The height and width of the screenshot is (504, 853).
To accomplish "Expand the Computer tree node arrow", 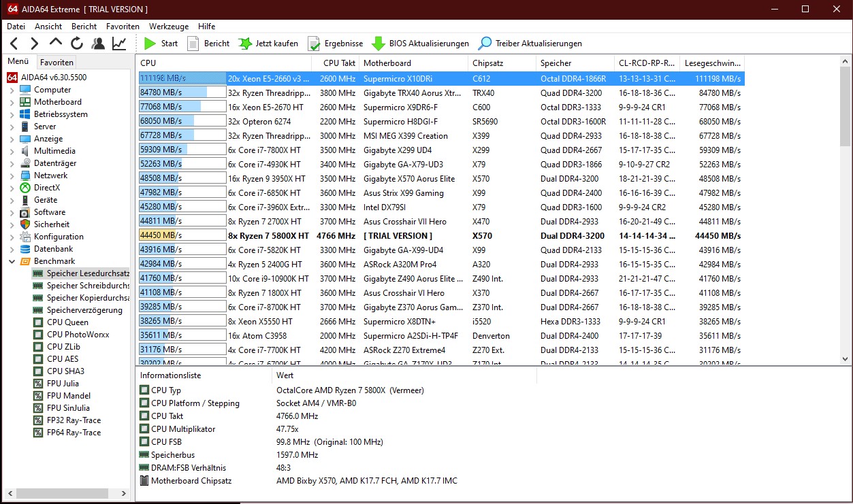I will (x=12, y=90).
